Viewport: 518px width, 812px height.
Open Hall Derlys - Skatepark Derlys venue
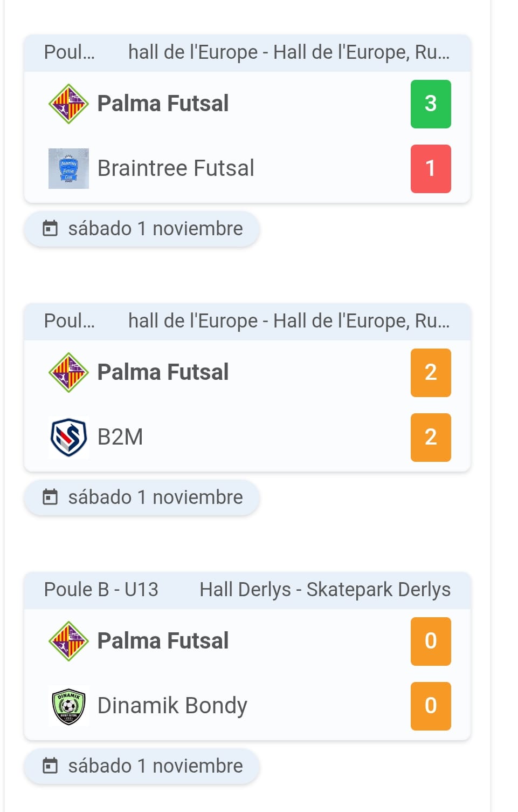(325, 590)
